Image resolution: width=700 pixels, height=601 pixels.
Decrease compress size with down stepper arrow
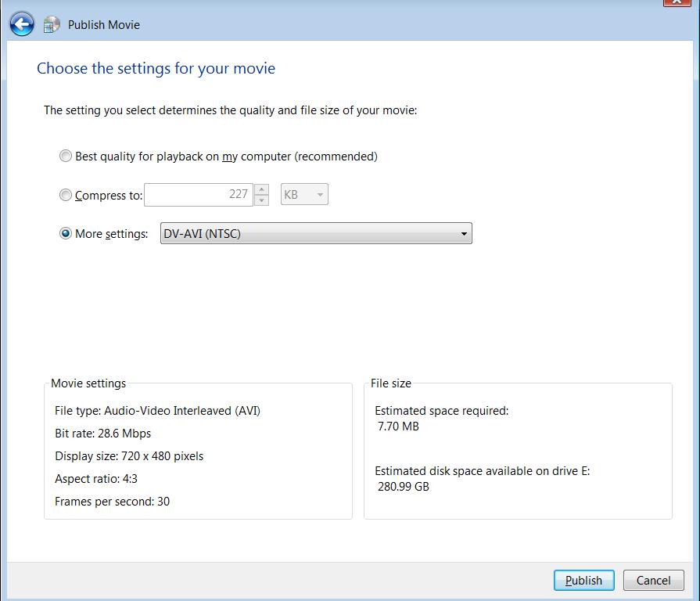click(261, 200)
